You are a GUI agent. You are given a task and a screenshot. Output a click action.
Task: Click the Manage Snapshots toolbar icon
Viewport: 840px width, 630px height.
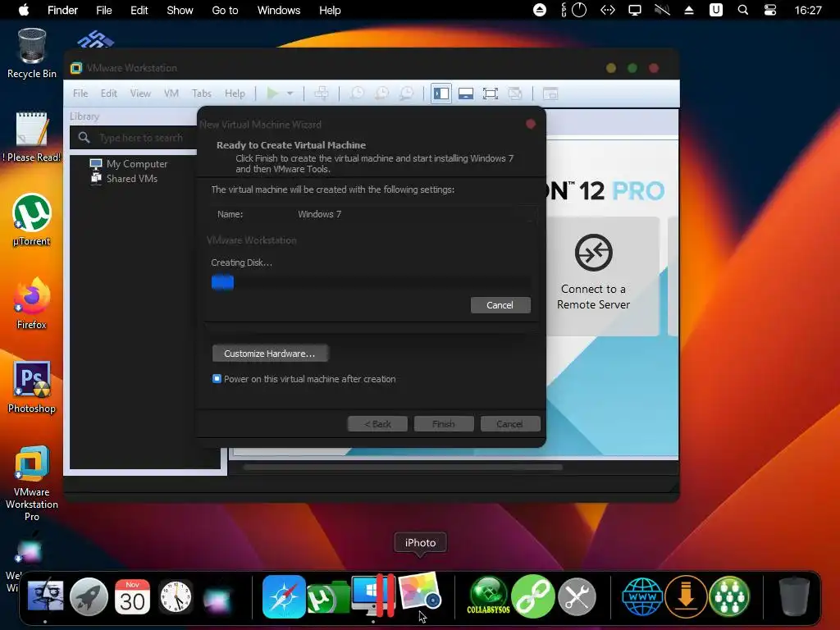pos(407,94)
